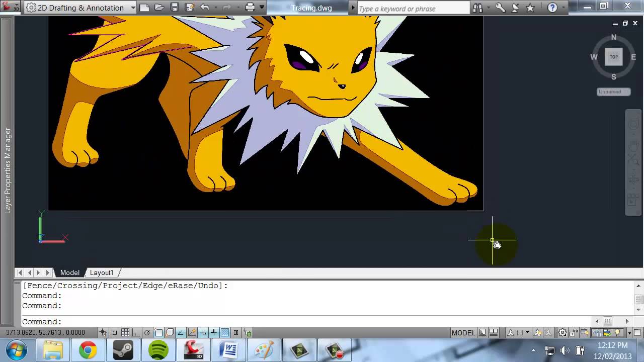Open Google Chrome from the taskbar

88,350
